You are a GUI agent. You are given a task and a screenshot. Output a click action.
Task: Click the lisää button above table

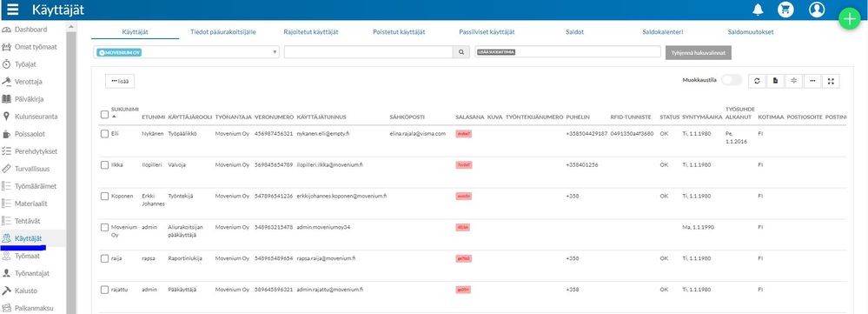[120, 81]
